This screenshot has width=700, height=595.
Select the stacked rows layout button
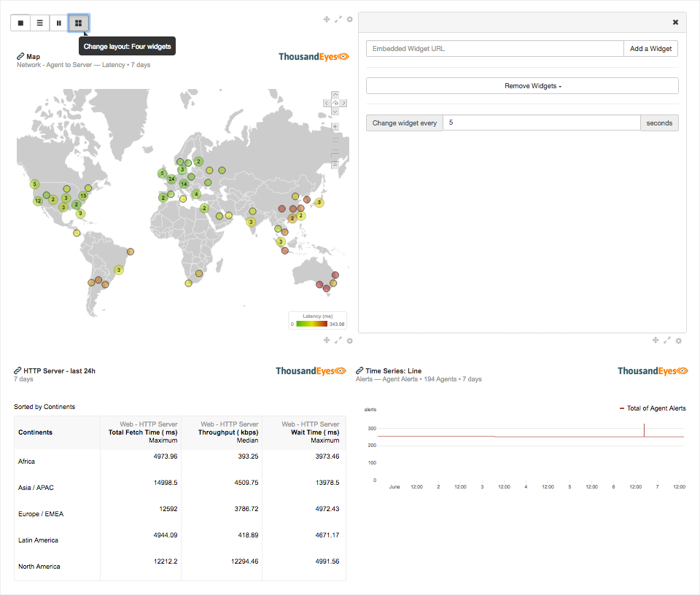point(40,23)
